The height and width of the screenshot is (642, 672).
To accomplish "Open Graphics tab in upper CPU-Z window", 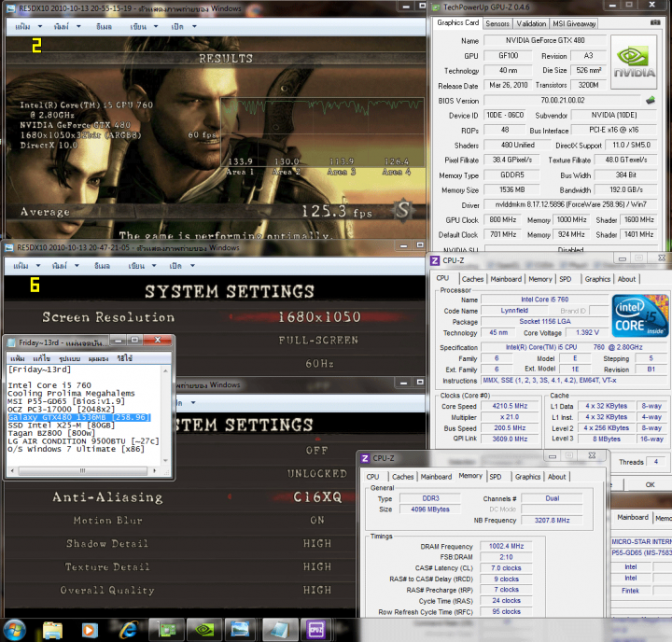I will coord(597,279).
